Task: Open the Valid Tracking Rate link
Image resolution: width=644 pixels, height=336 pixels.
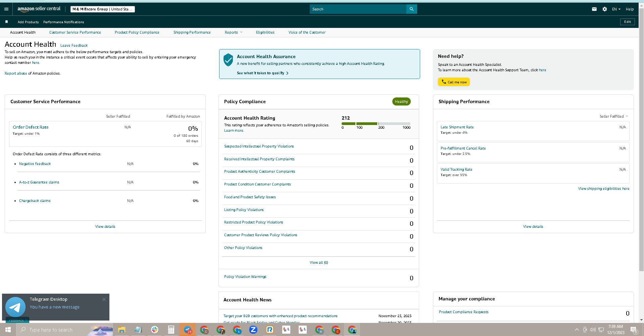Action: tap(456, 169)
